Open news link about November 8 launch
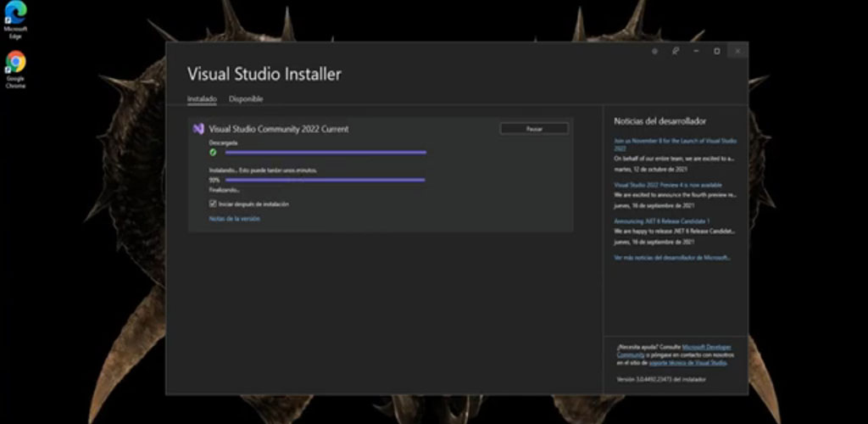 click(675, 144)
